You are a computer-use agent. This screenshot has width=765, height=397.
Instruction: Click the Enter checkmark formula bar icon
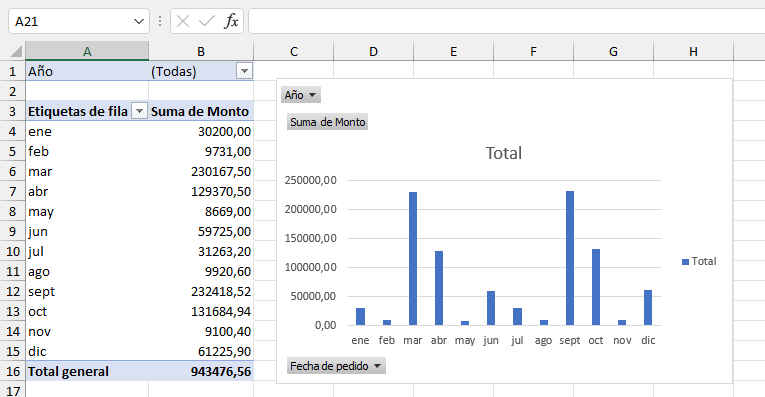(207, 21)
